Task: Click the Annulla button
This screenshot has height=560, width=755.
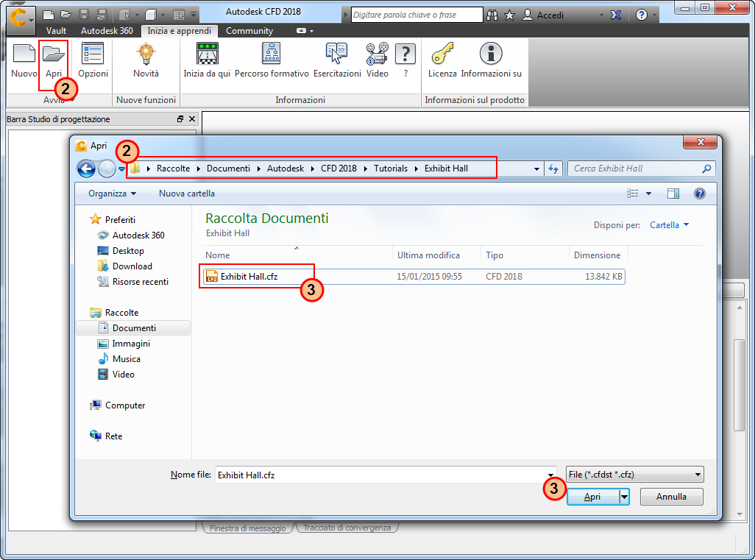Action: pos(671,497)
